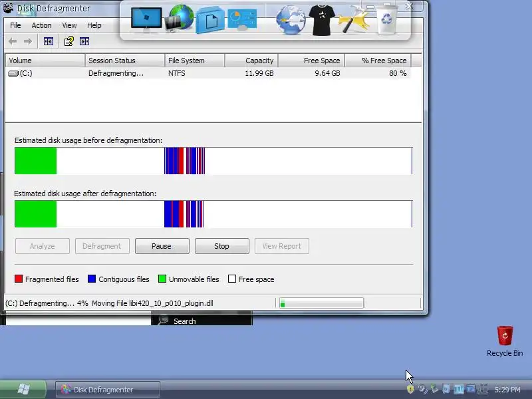The image size is (532, 399).
Task: Click the 11.99 GB capacity value
Action: pyautogui.click(x=259, y=73)
